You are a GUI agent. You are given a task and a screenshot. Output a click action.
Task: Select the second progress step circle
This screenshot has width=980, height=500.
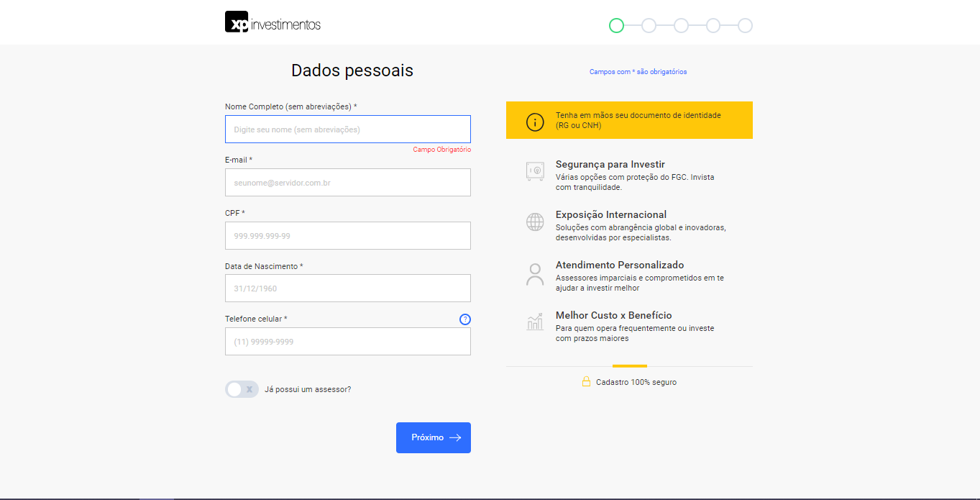pyautogui.click(x=649, y=26)
